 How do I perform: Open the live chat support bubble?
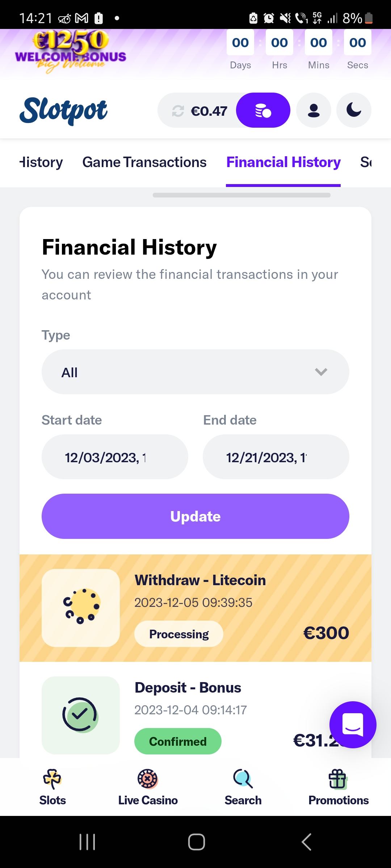coord(353,724)
